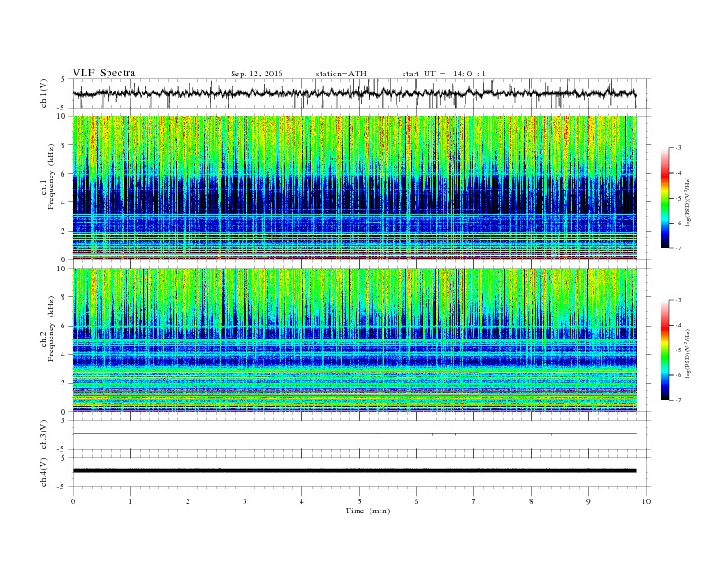Click the "ch.1(V)" waveform axis label
Image resolution: width=728 pixels, height=563 pixels.
[44, 93]
